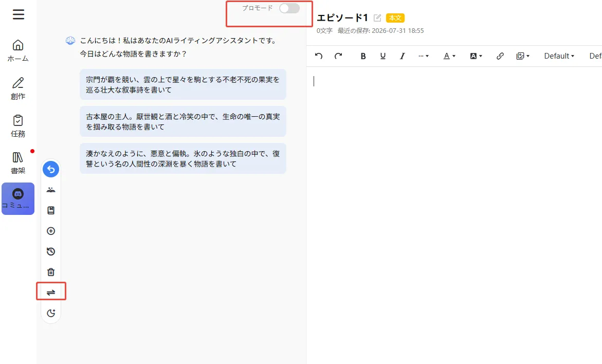Viewport: 602px width, 364px height.
Task: Expand the more formatting options dropdown
Action: (x=424, y=56)
